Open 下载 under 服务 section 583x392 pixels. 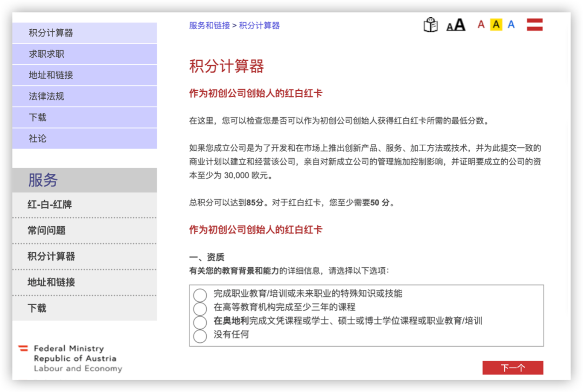84,308
